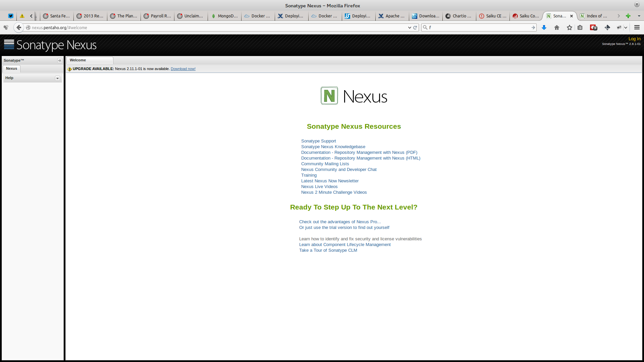This screenshot has height=362, width=644.
Task: Open the Documentation (PDF) link
Action: (359, 153)
